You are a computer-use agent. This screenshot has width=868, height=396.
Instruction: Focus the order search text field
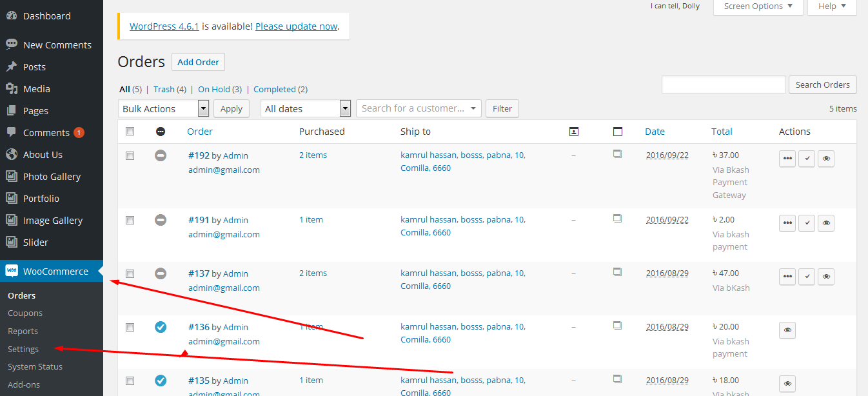[x=724, y=84]
